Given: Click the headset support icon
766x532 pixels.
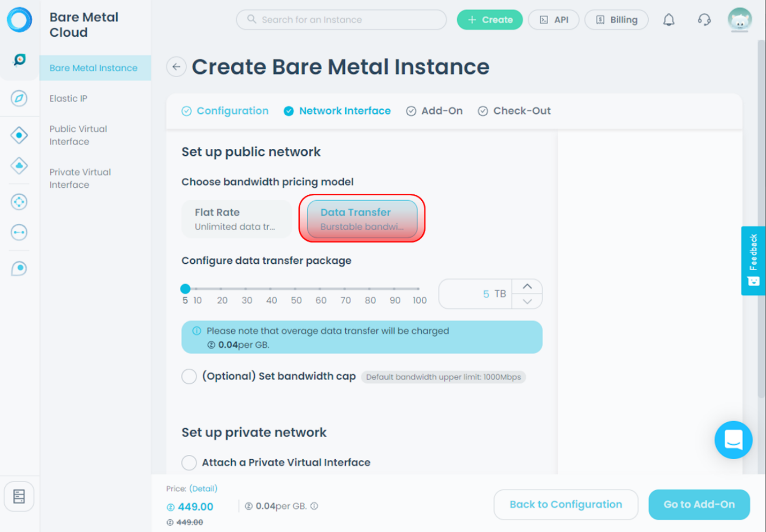Looking at the screenshot, I should [x=704, y=19].
